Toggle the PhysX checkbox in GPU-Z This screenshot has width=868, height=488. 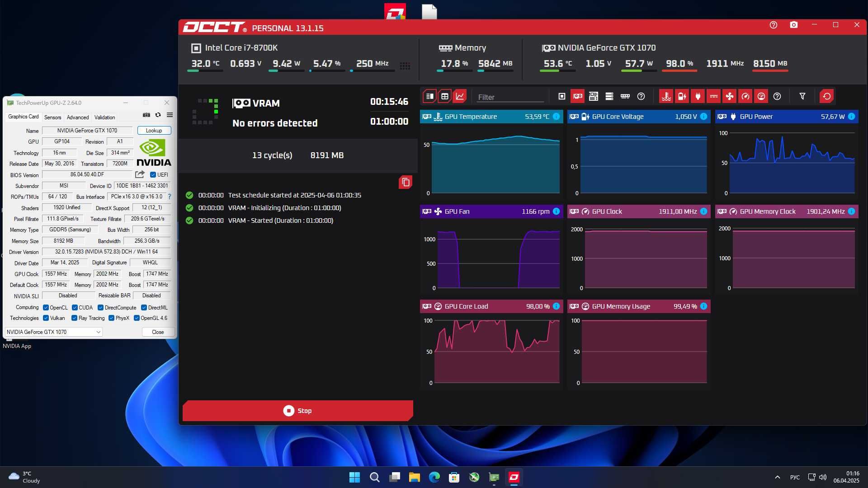coord(111,318)
